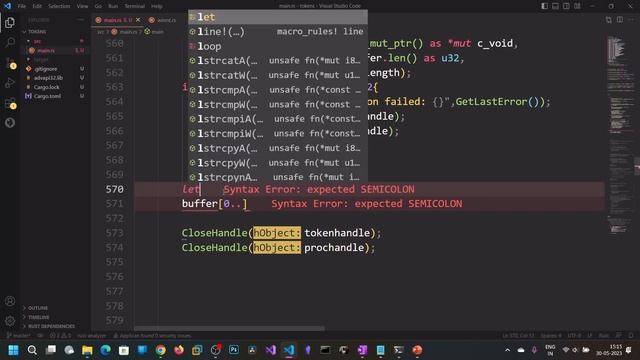This screenshot has height=360, width=640.
Task: Select advapi32.lib in the Explorer tree
Action: click(55, 78)
